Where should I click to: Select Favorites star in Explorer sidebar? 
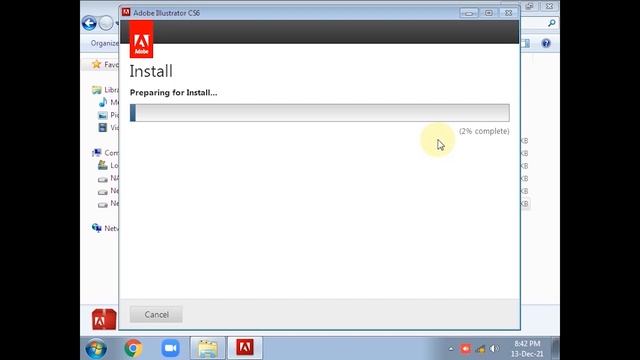pos(96,64)
